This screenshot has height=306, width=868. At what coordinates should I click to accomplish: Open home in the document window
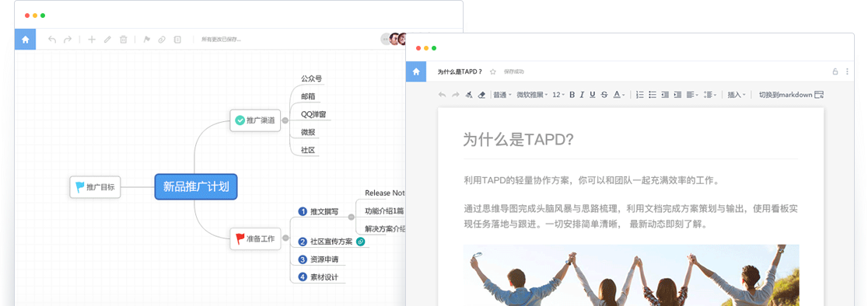pos(416,71)
